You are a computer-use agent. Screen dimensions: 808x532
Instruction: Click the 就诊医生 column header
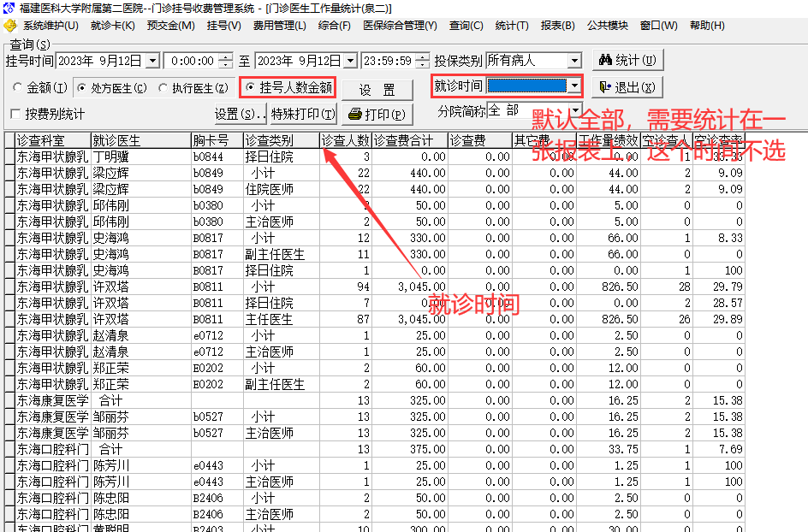pyautogui.click(x=140, y=140)
